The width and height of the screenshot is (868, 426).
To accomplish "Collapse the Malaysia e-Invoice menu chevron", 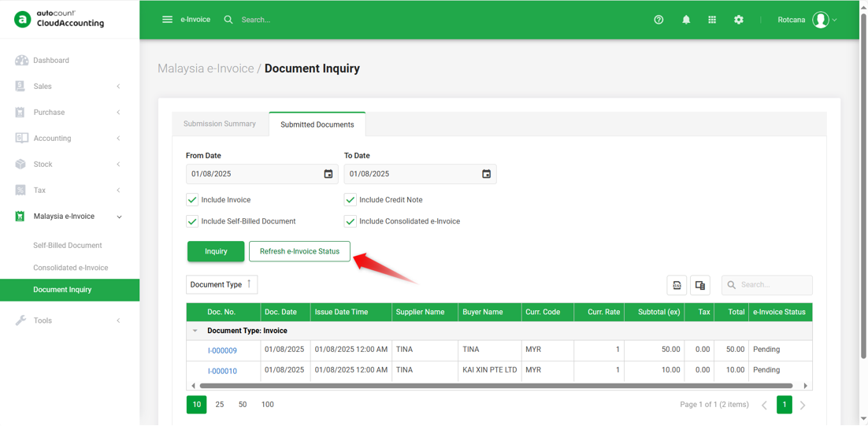I will 119,217.
